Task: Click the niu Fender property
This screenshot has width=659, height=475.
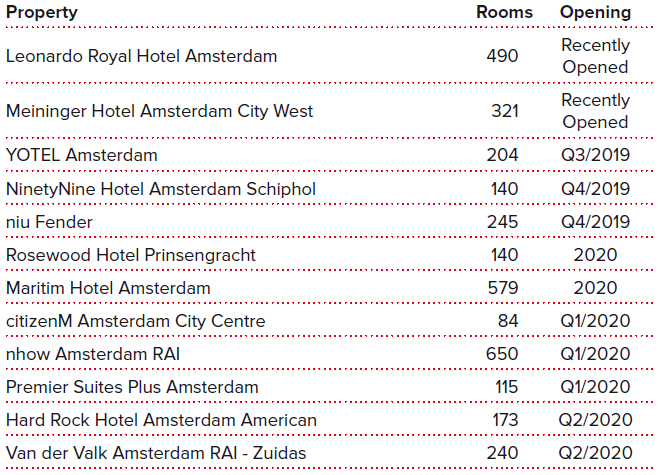Action: point(49,222)
